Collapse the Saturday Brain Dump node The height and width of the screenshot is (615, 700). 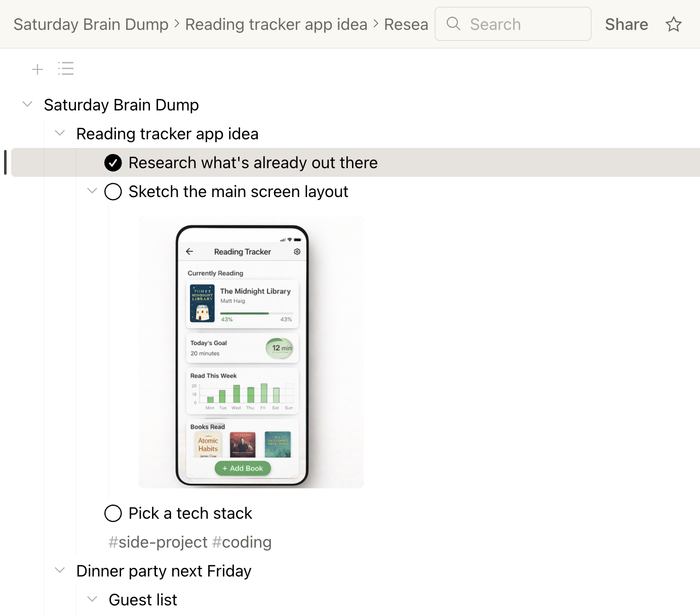pos(28,104)
